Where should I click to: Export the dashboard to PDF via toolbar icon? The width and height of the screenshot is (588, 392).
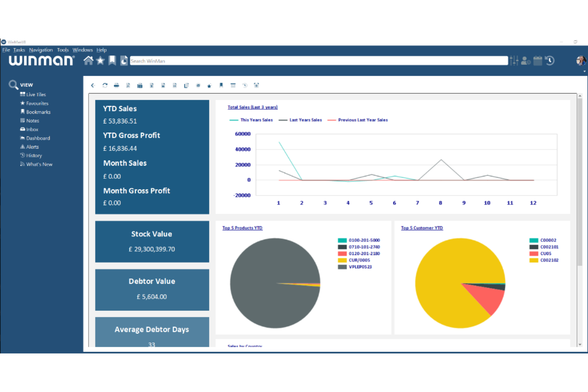point(128,85)
